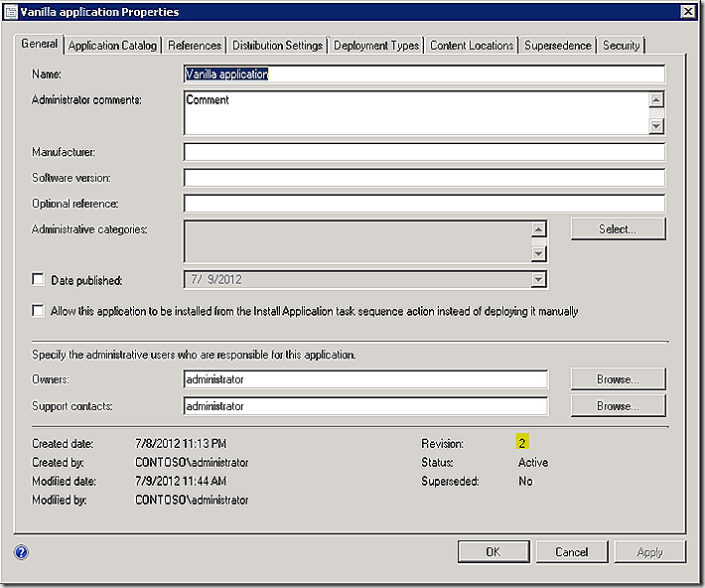Enable the Date published checkbox

click(x=38, y=279)
